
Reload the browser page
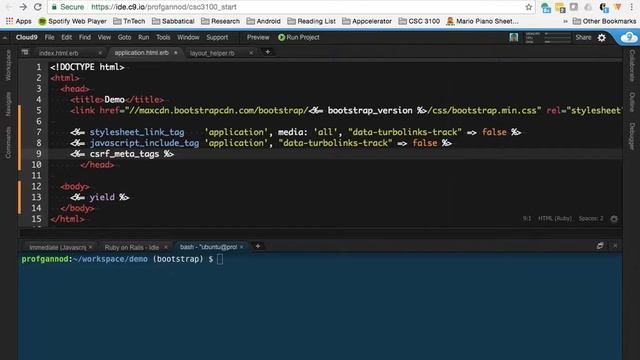38,7
